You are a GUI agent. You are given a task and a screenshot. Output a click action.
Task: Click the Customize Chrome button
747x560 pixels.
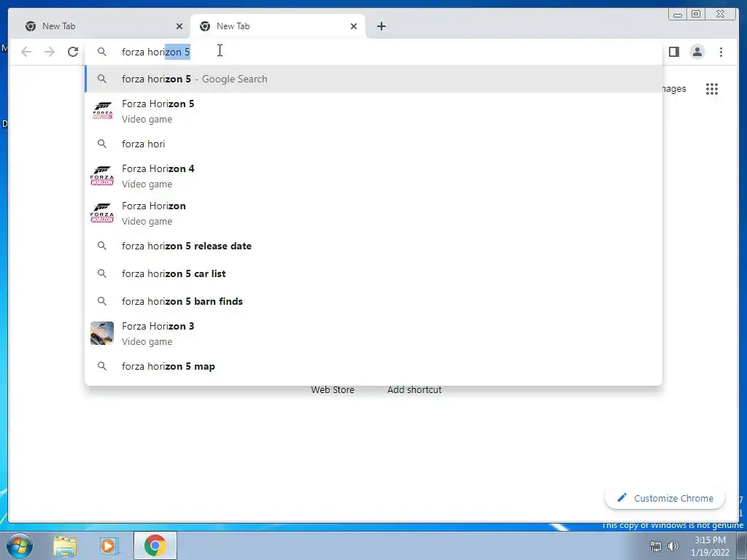pos(665,498)
